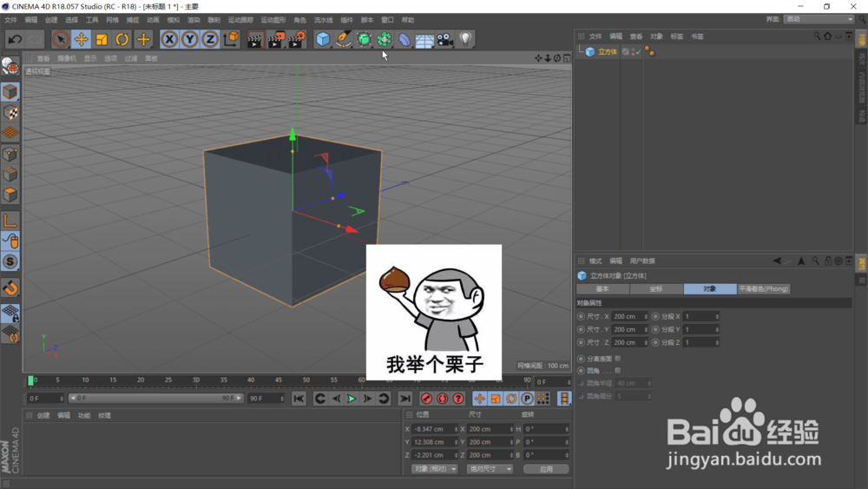Image resolution: width=868 pixels, height=489 pixels.
Task: Select the Live Selection tool
Action: tap(61, 39)
